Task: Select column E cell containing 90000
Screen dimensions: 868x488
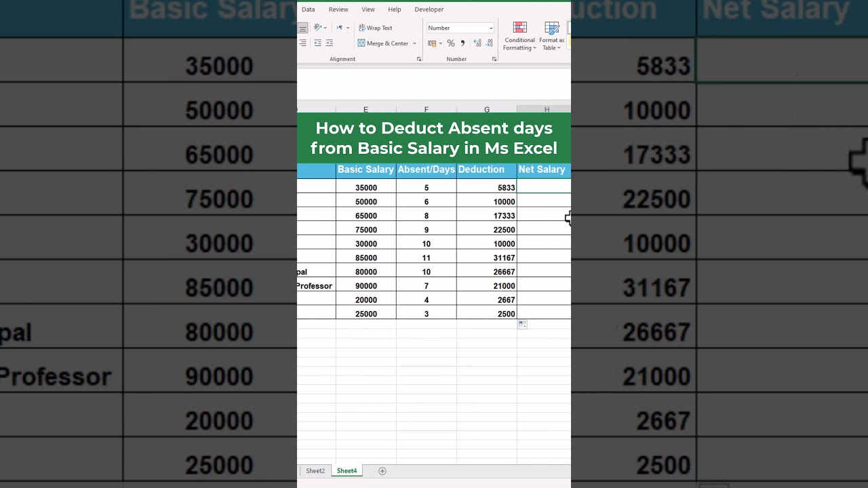Action: tap(366, 286)
